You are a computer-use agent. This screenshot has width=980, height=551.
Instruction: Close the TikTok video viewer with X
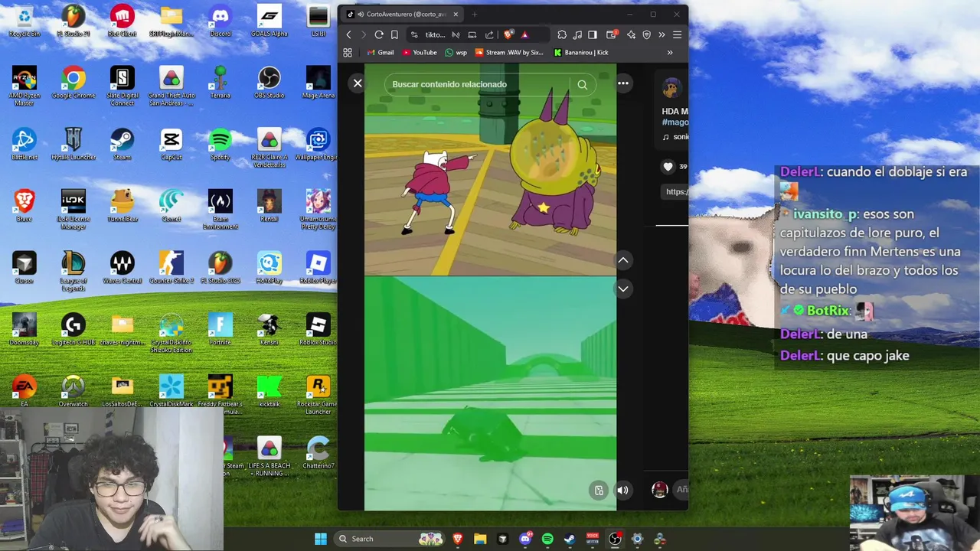(358, 83)
